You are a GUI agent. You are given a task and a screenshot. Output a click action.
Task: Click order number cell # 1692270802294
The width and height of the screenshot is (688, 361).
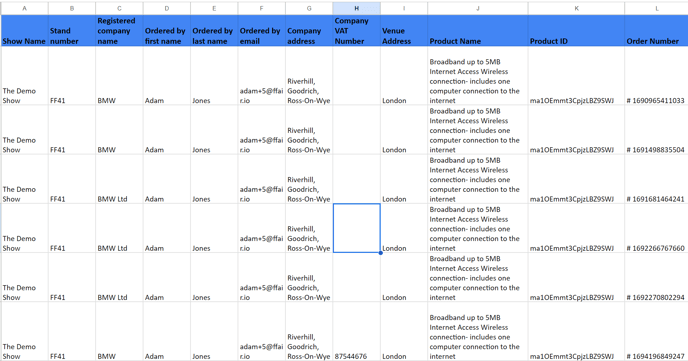[x=656, y=277]
